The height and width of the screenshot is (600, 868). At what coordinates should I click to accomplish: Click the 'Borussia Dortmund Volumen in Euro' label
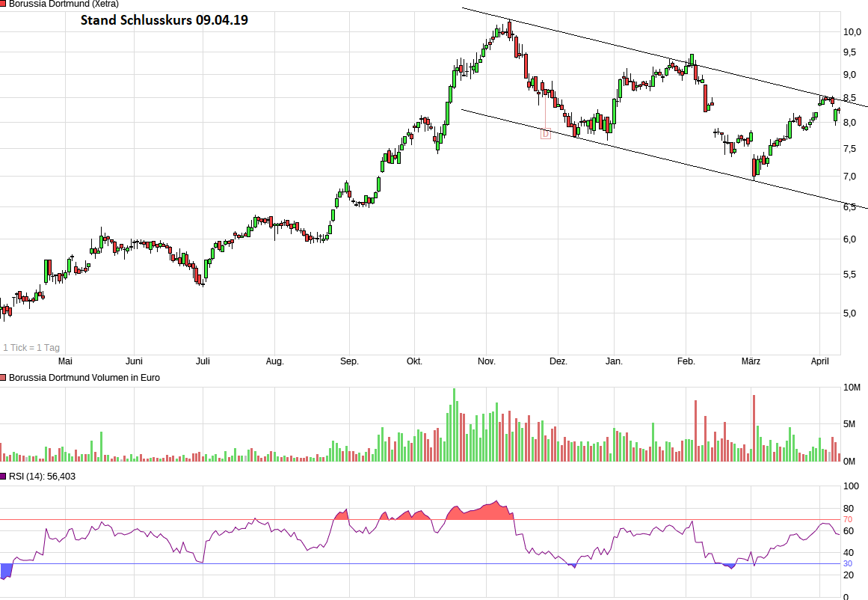pyautogui.click(x=84, y=378)
